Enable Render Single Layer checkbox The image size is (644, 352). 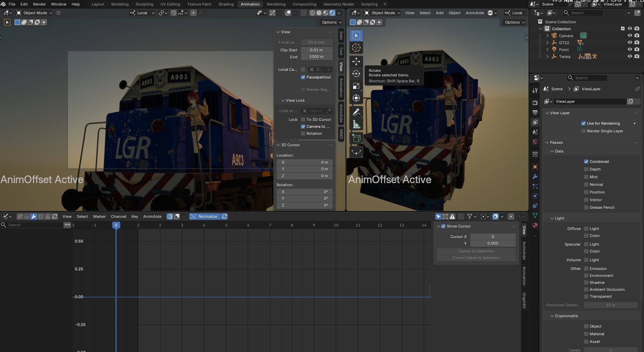pyautogui.click(x=583, y=131)
